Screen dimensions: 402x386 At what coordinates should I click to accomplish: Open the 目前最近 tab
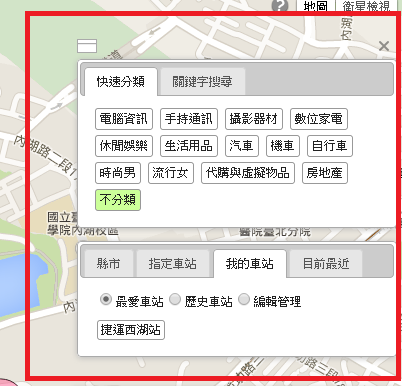click(326, 264)
